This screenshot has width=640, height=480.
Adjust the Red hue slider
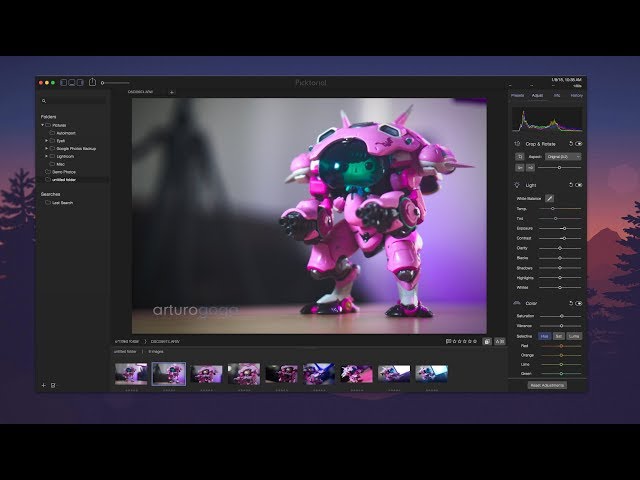(x=561, y=346)
